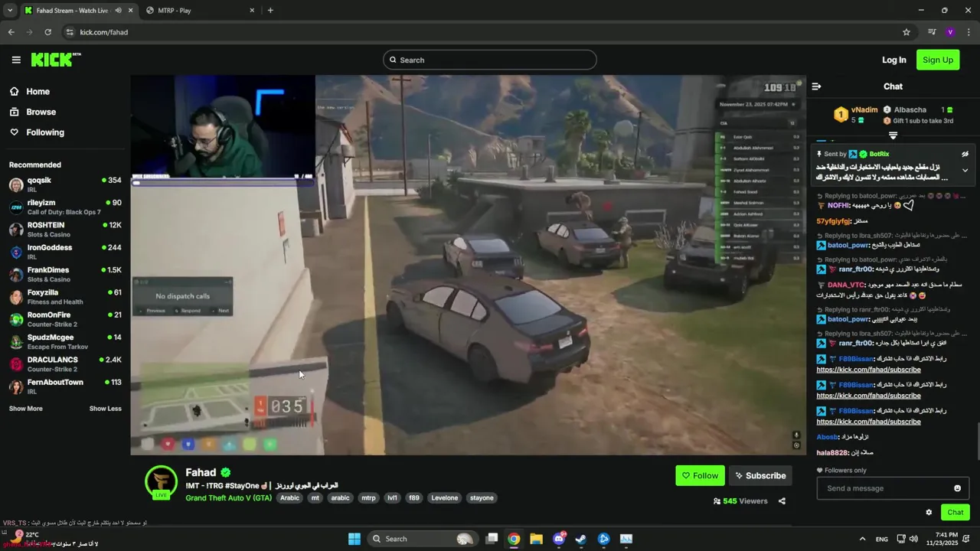The height and width of the screenshot is (551, 980).
Task: Open chat settings gear icon
Action: pyautogui.click(x=929, y=513)
